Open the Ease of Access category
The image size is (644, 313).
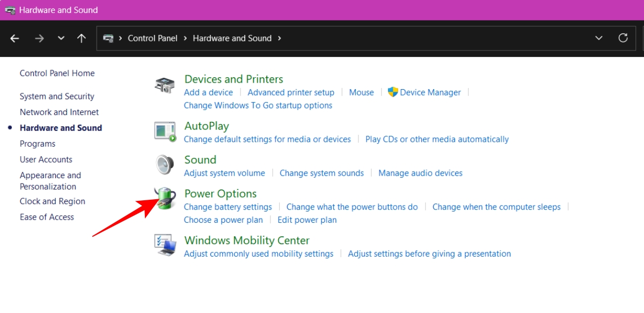click(x=47, y=217)
